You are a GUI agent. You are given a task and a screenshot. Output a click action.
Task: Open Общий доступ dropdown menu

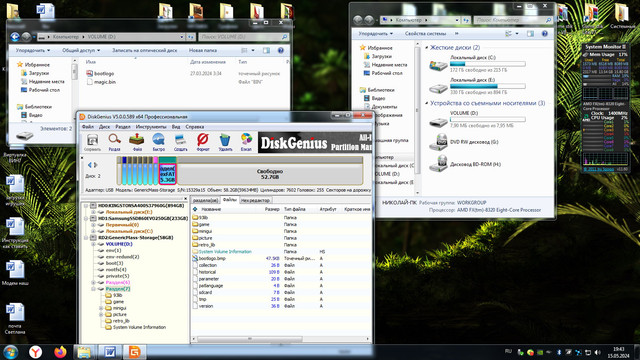coord(81,50)
